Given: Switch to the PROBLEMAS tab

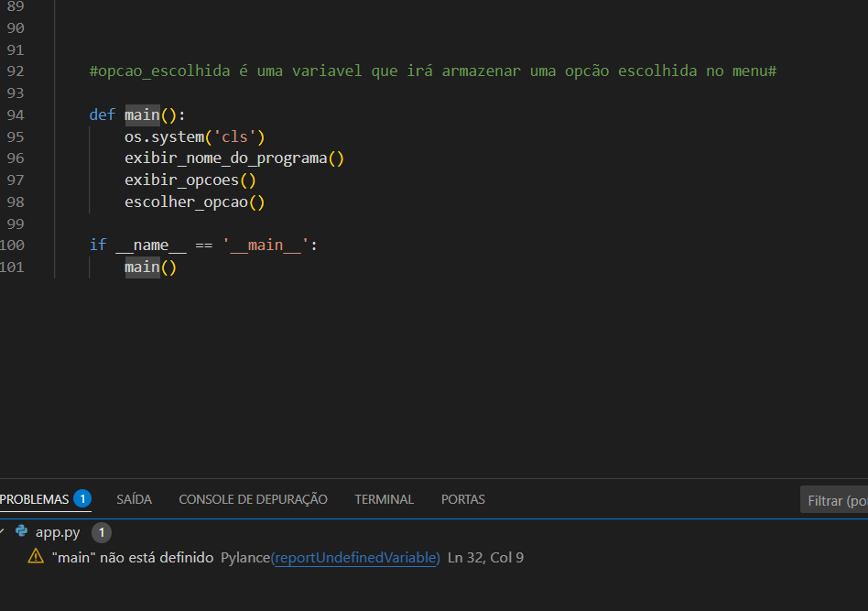Looking at the screenshot, I should (x=35, y=499).
